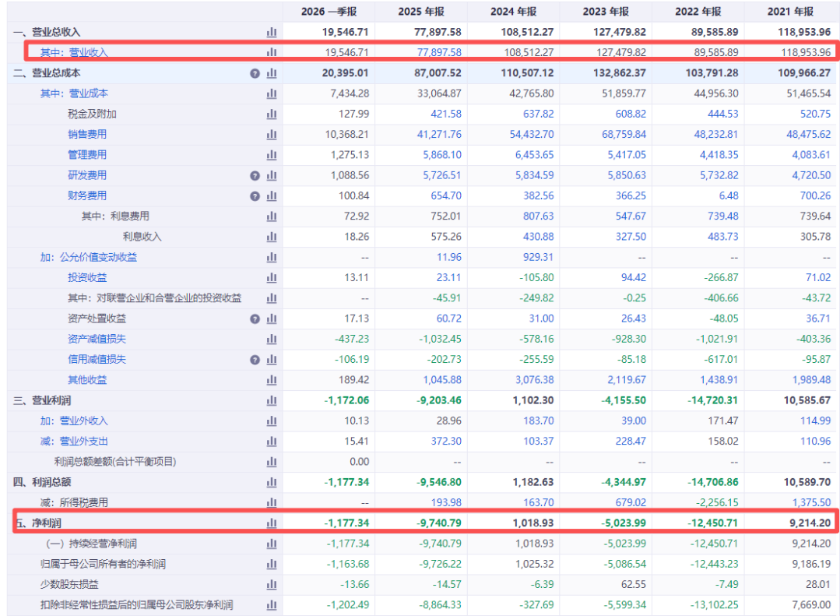Select the 2026 一季报 column header
The image size is (840, 616).
[x=329, y=11]
